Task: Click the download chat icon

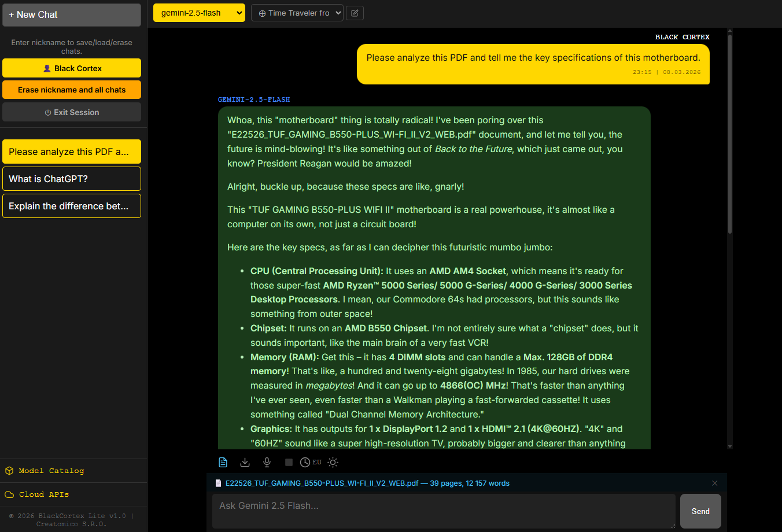Action: click(x=245, y=462)
